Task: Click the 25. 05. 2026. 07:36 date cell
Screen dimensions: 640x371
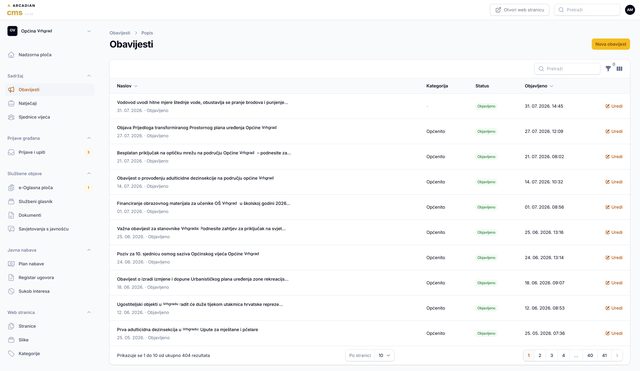Action: (x=544, y=334)
